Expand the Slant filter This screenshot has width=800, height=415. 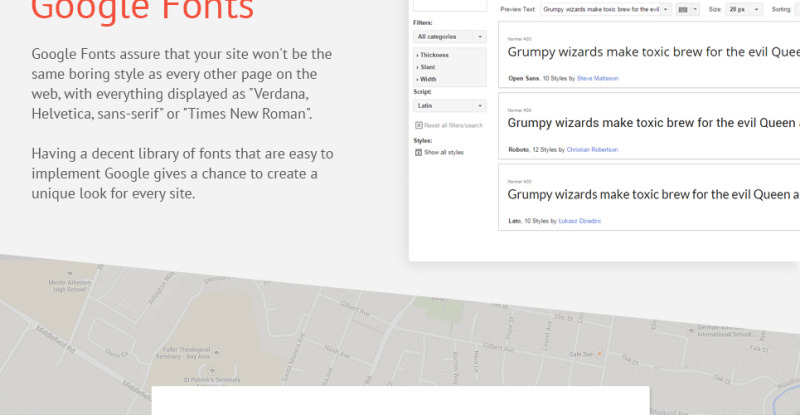click(x=426, y=67)
